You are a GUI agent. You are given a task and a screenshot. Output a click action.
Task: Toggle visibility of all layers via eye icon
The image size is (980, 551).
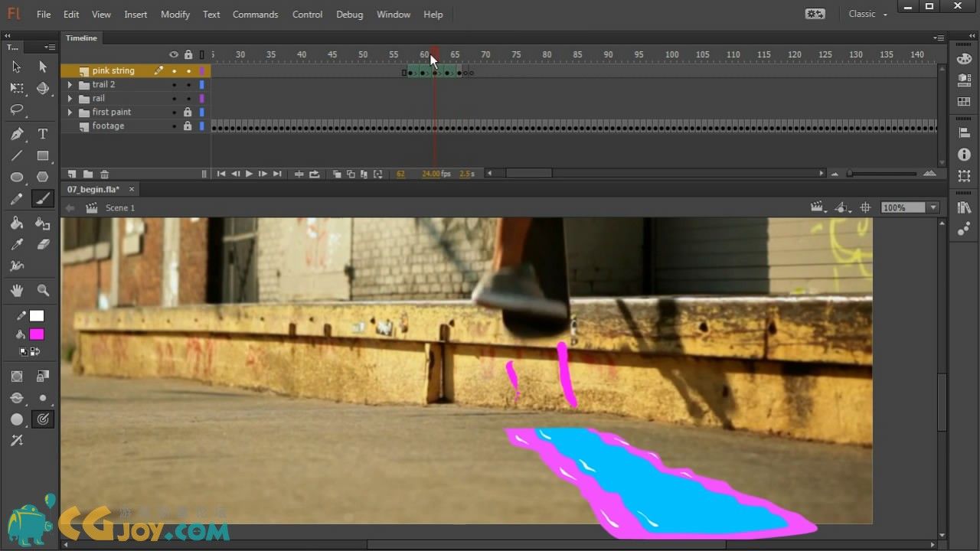point(174,54)
